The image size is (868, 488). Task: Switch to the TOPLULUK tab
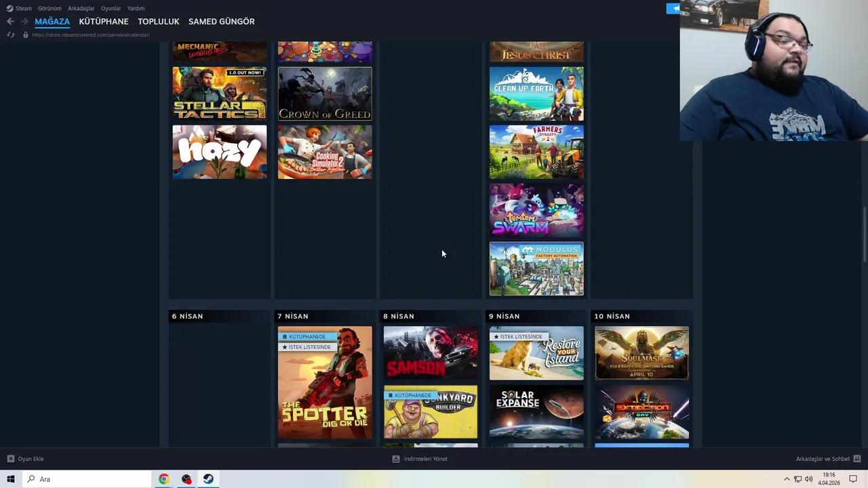159,22
